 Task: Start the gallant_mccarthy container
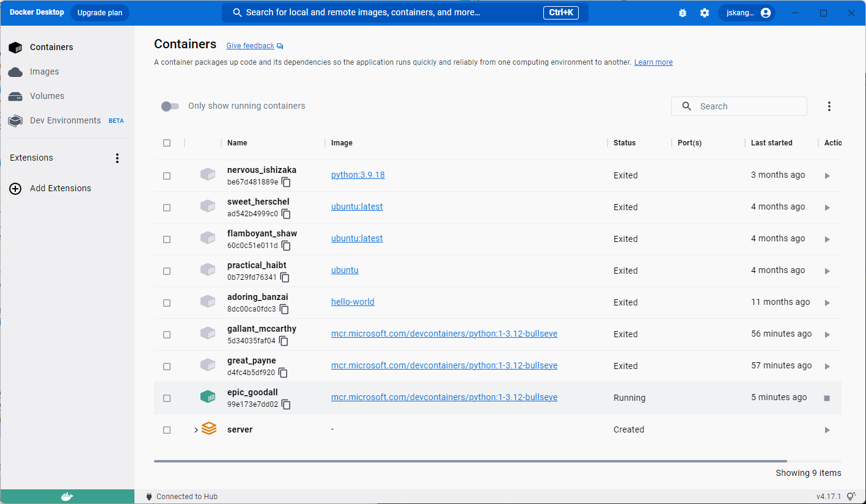coord(827,335)
